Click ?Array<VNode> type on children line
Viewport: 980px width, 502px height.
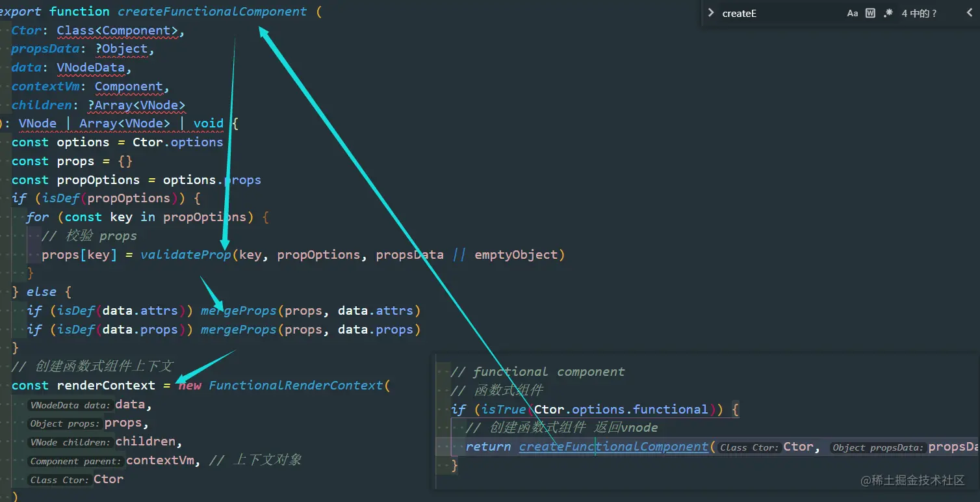tap(136, 105)
